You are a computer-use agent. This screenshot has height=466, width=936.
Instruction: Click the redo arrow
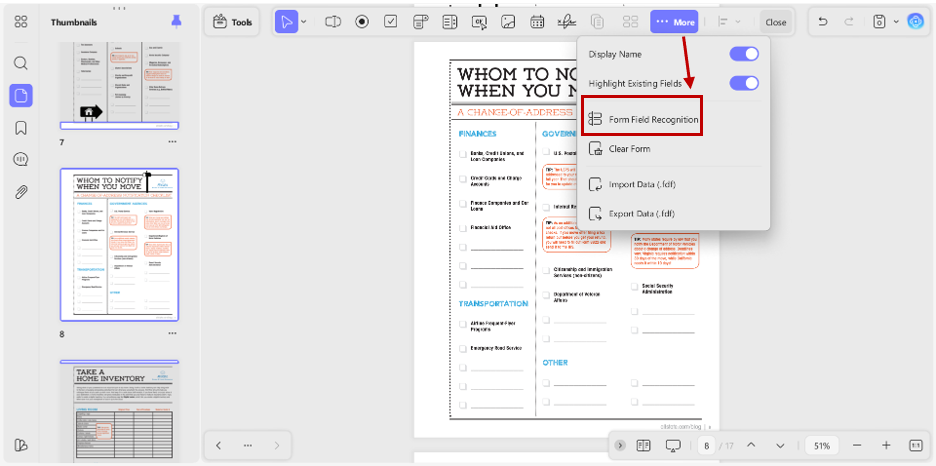point(849,22)
